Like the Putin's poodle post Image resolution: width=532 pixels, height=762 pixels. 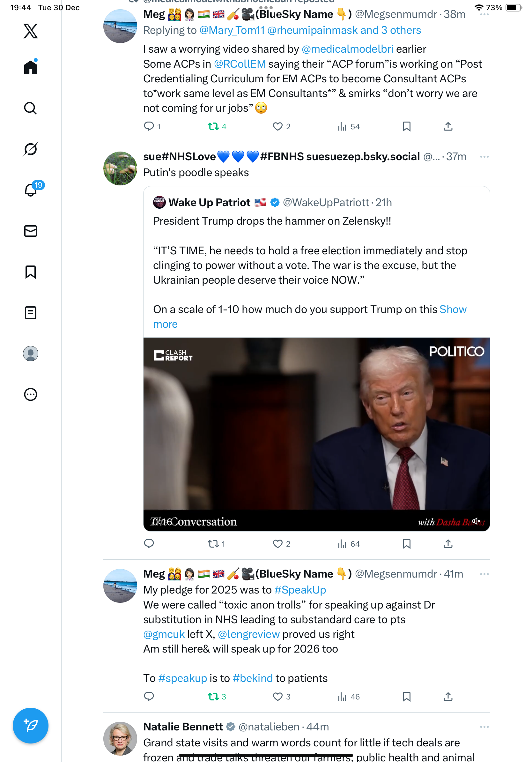point(277,544)
